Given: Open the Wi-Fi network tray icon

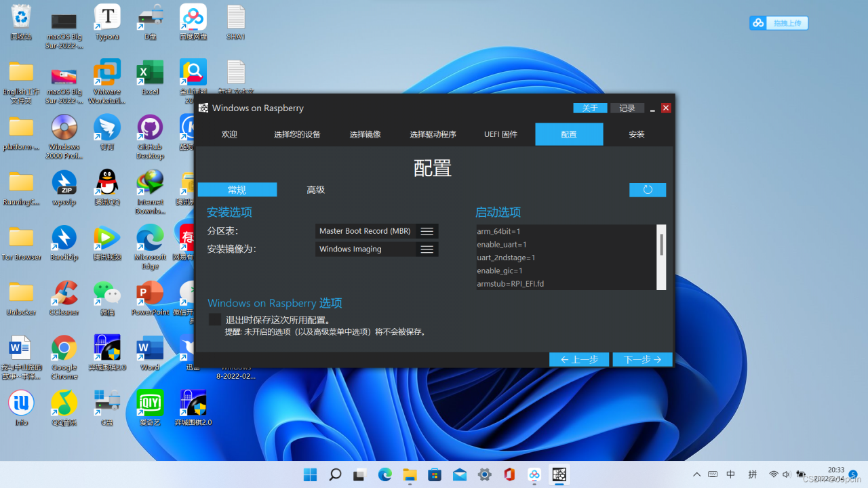Looking at the screenshot, I should tap(774, 474).
